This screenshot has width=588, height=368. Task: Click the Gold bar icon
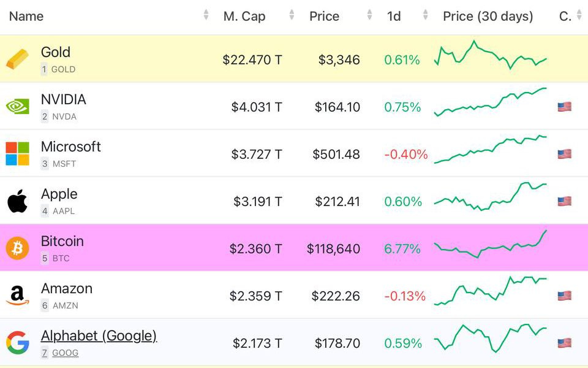pos(17,59)
